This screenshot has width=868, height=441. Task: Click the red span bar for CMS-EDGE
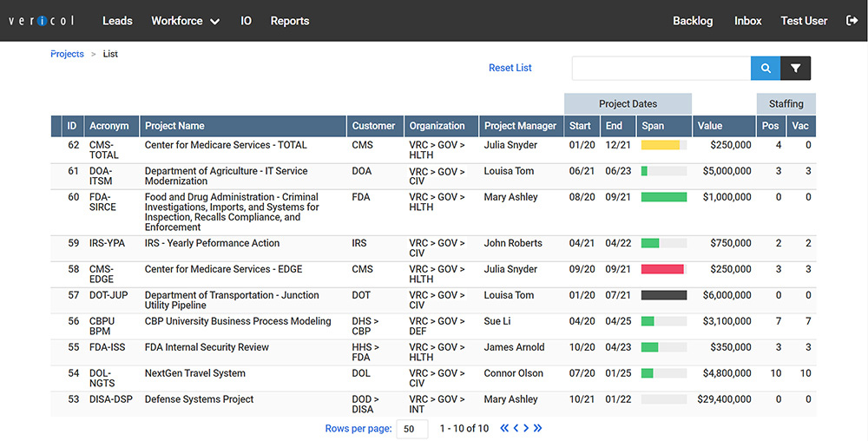(x=662, y=269)
